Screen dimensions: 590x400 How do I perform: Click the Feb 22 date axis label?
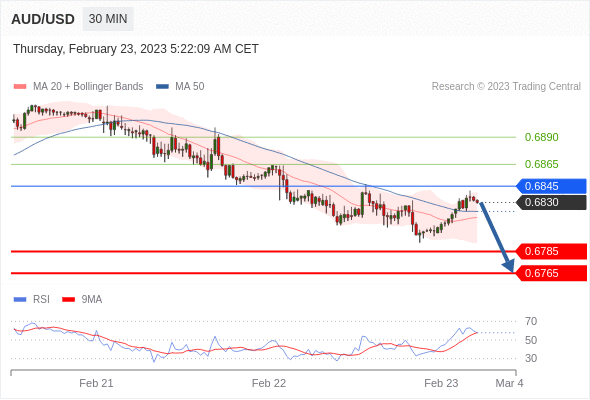coord(269,383)
